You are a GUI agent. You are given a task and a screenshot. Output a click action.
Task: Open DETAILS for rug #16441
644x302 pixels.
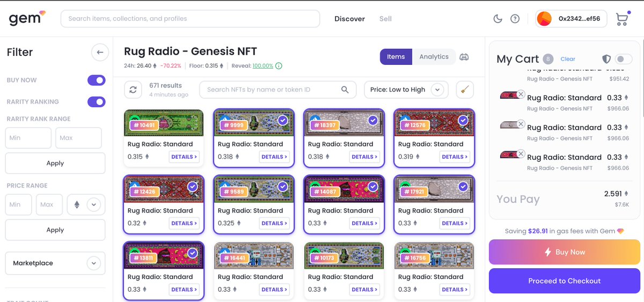[274, 290]
